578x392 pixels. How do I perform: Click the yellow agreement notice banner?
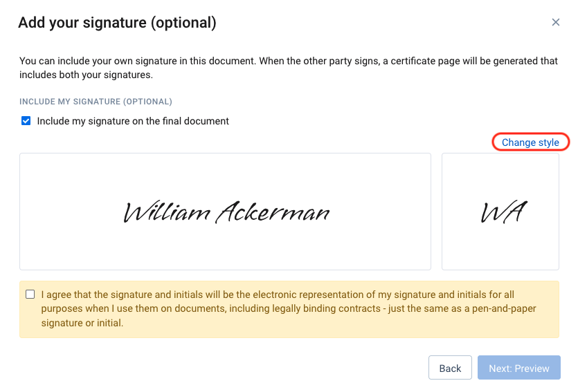pyautogui.click(x=289, y=310)
